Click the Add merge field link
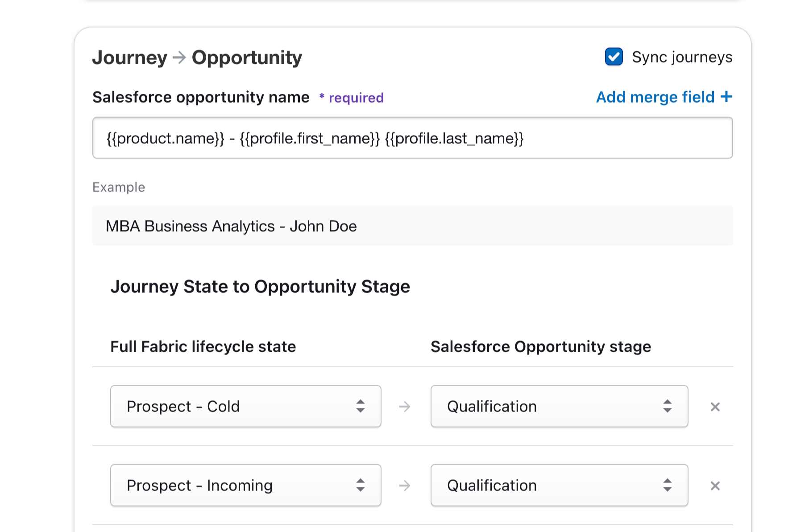 (x=655, y=97)
